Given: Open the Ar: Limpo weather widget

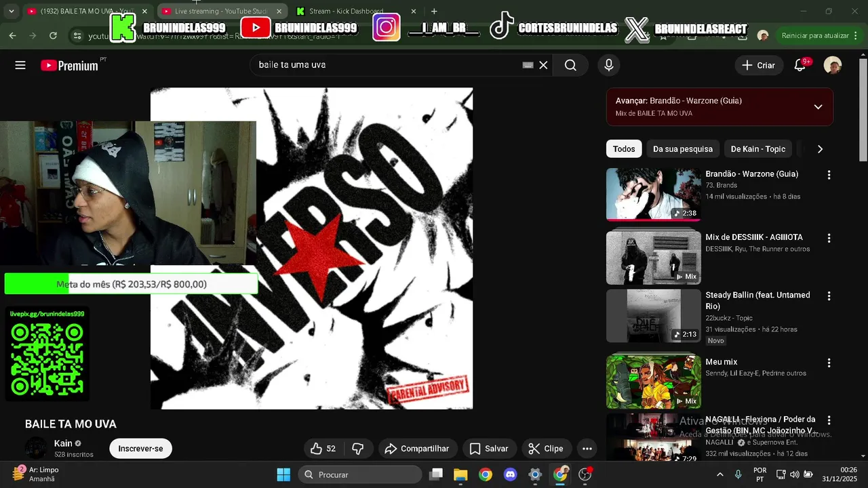Looking at the screenshot, I should [x=37, y=474].
